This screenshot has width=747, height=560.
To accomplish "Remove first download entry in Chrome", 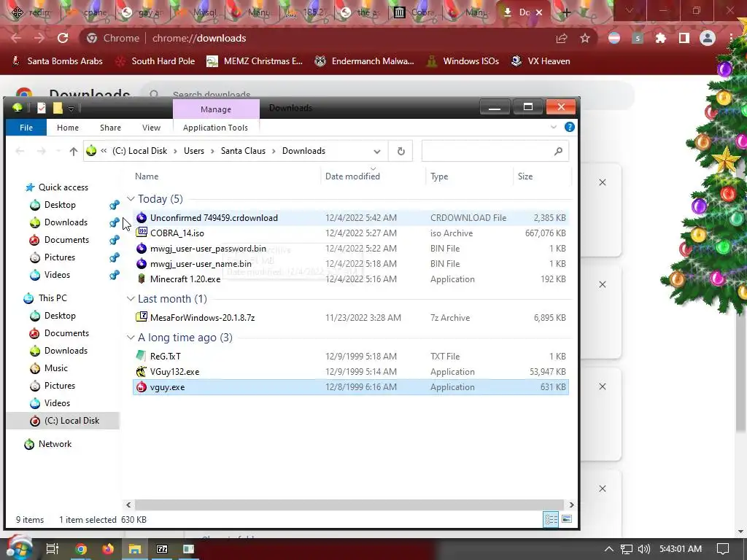I will (x=602, y=182).
